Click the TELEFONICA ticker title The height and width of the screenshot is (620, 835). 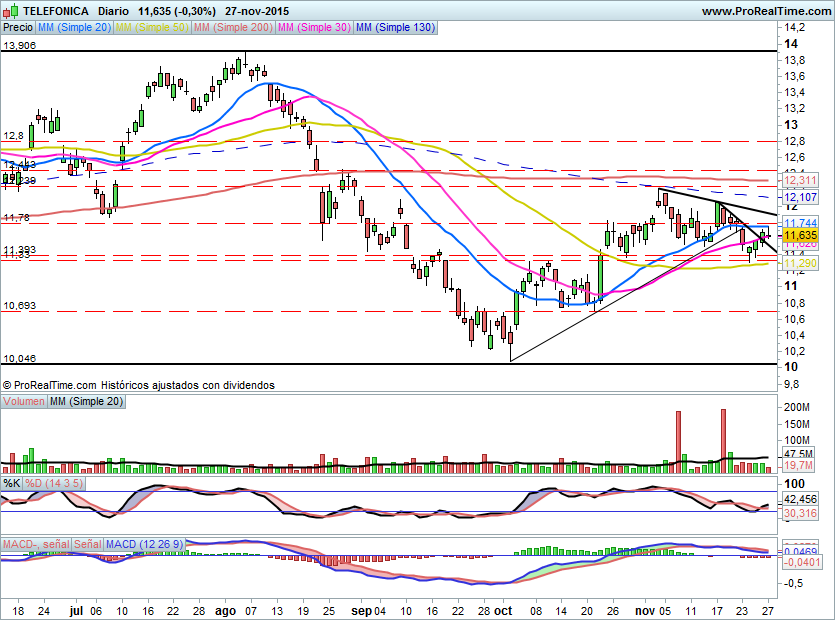coord(56,11)
